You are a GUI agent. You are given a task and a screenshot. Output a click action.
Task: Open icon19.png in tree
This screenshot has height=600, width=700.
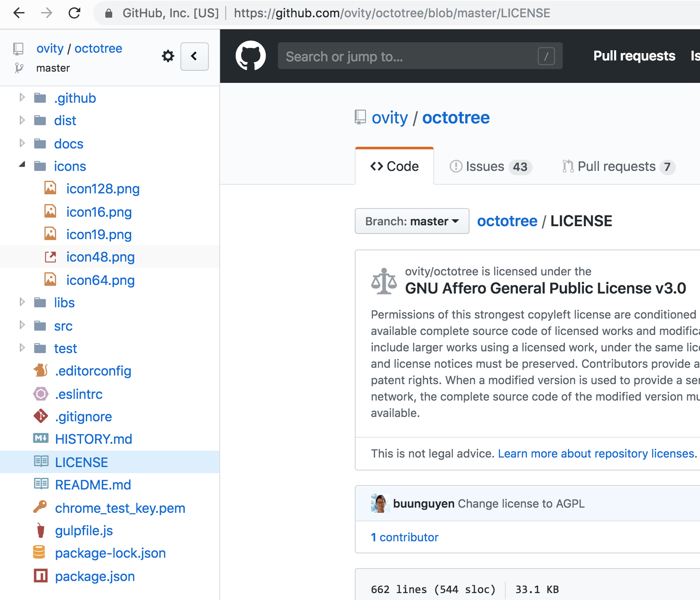[x=99, y=234]
